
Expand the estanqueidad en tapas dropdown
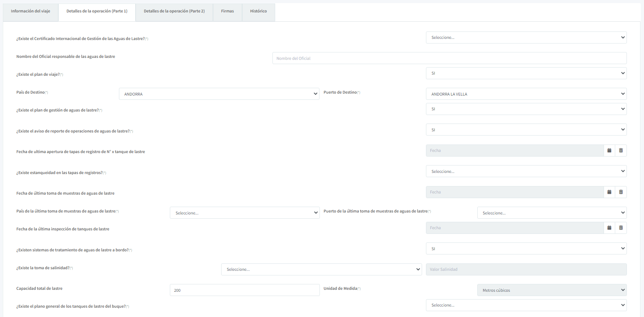526,171
